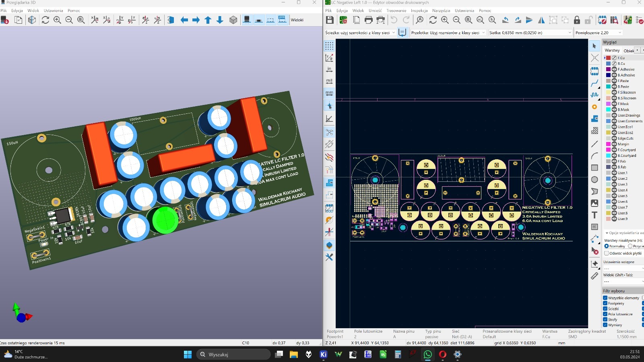
Task: Hide the F.Silkscreen layer
Action: click(x=614, y=92)
